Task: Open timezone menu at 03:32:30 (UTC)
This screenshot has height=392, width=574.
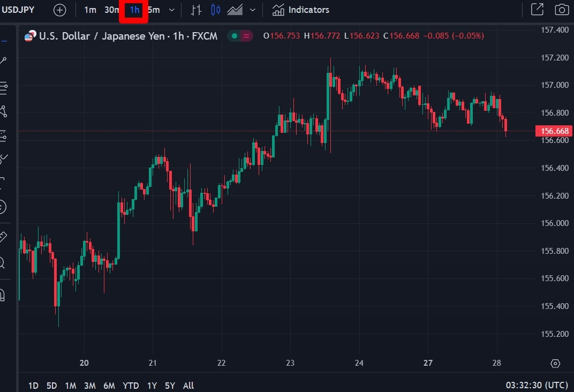Action: pyautogui.click(x=537, y=385)
